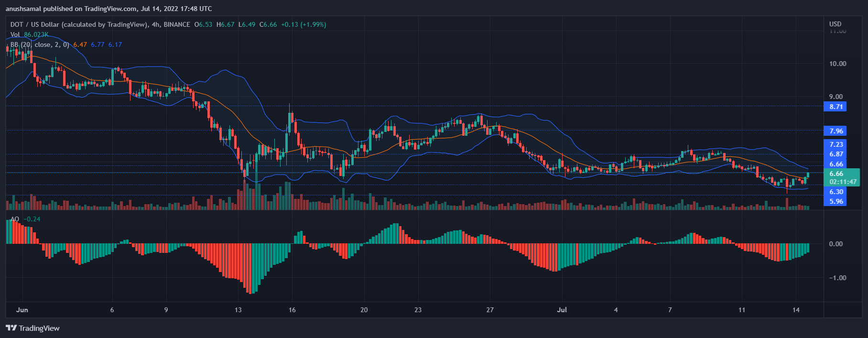Click the AO indicator legend label
This screenshot has width=868, height=338.
coord(15,219)
